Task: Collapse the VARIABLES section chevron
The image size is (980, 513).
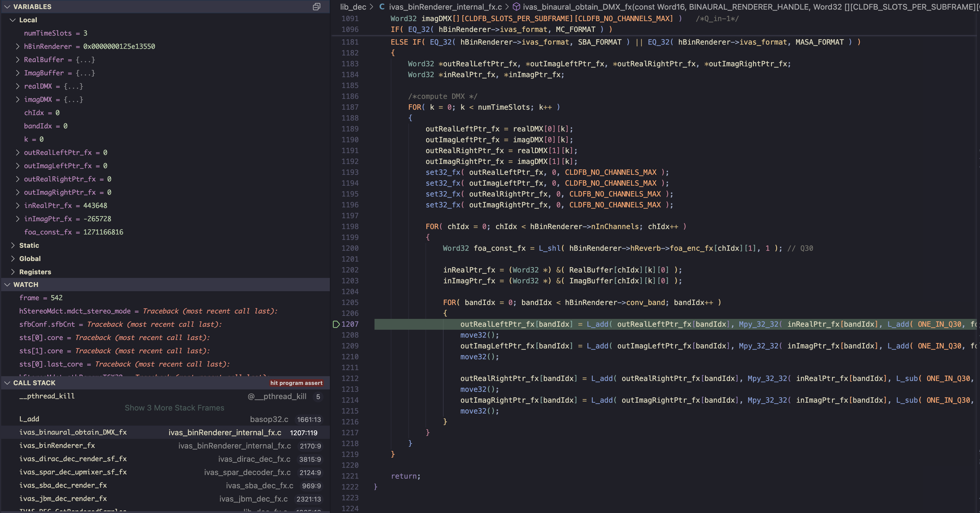Action: [x=7, y=6]
